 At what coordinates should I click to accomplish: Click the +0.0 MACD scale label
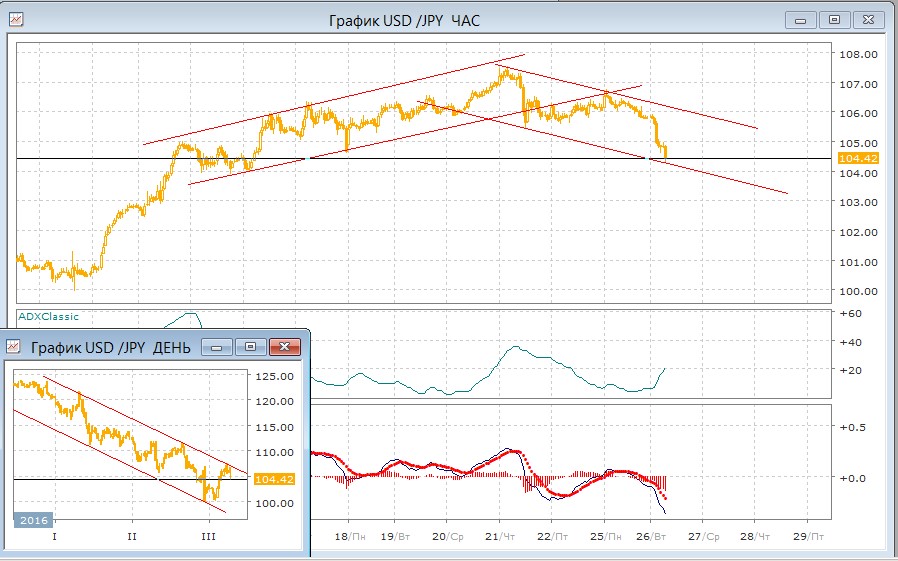852,478
